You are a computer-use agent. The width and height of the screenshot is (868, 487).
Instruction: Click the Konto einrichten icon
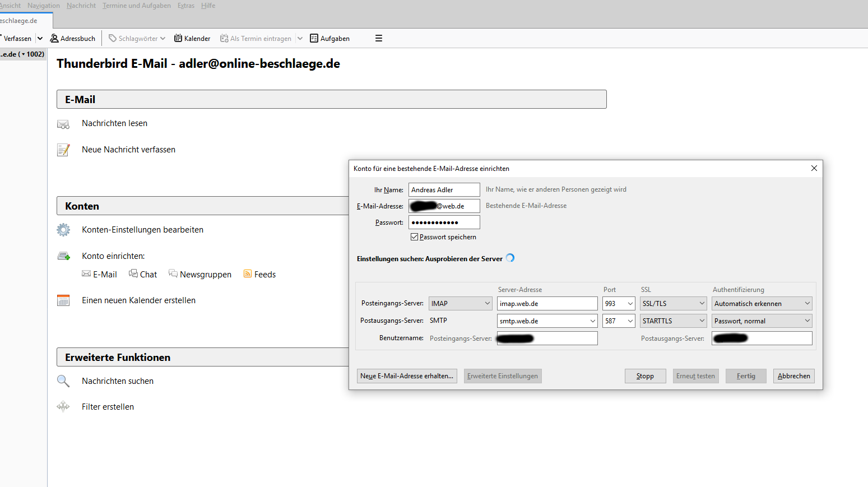point(63,256)
